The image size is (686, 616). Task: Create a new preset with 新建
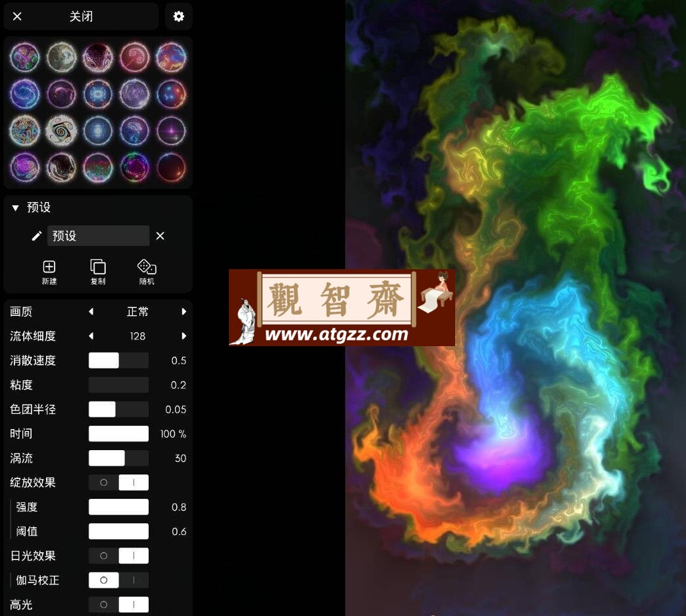[49, 272]
